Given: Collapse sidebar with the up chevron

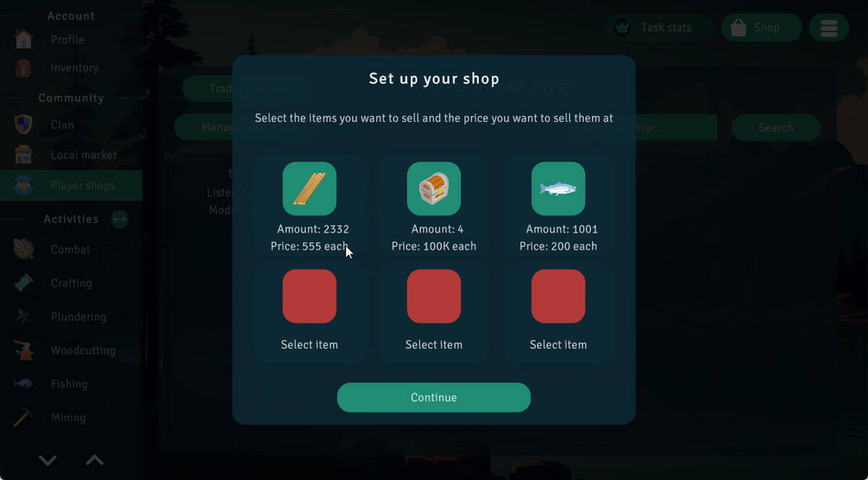Looking at the screenshot, I should 95,460.
